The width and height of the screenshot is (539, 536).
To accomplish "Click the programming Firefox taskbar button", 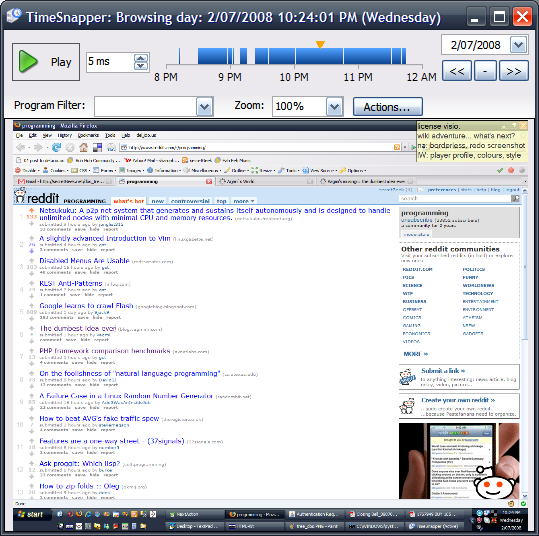I will click(255, 514).
